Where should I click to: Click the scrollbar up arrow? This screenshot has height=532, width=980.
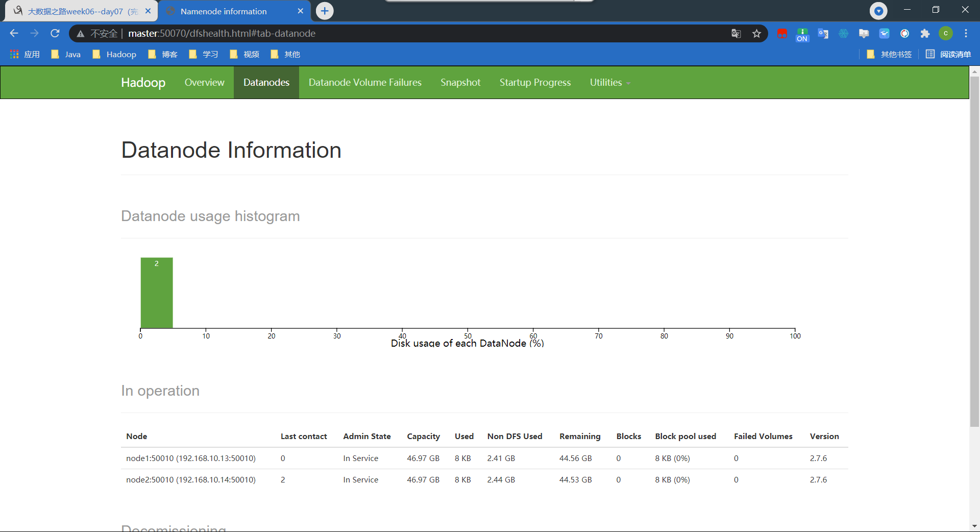(974, 71)
